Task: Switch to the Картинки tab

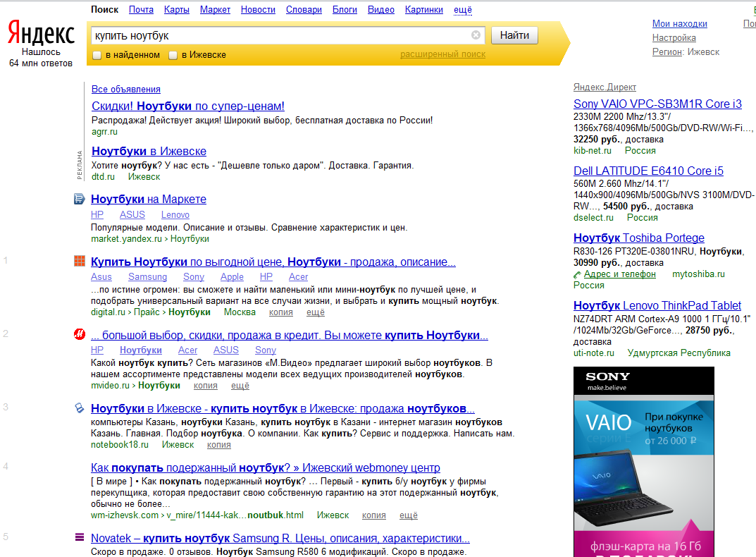Action: pos(424,10)
